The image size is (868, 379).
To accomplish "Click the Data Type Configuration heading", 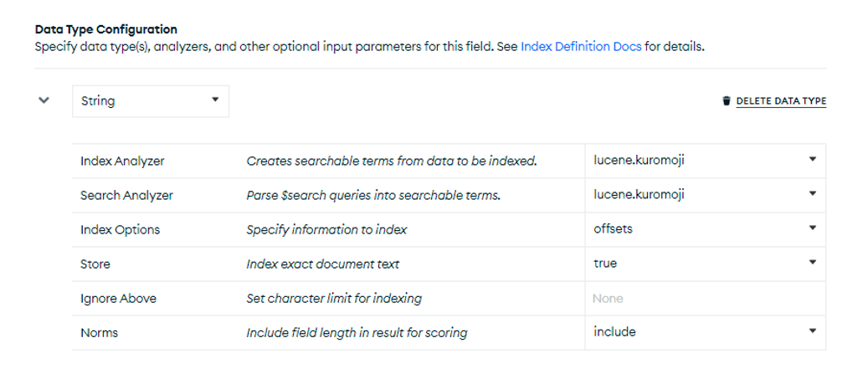I will click(x=106, y=29).
